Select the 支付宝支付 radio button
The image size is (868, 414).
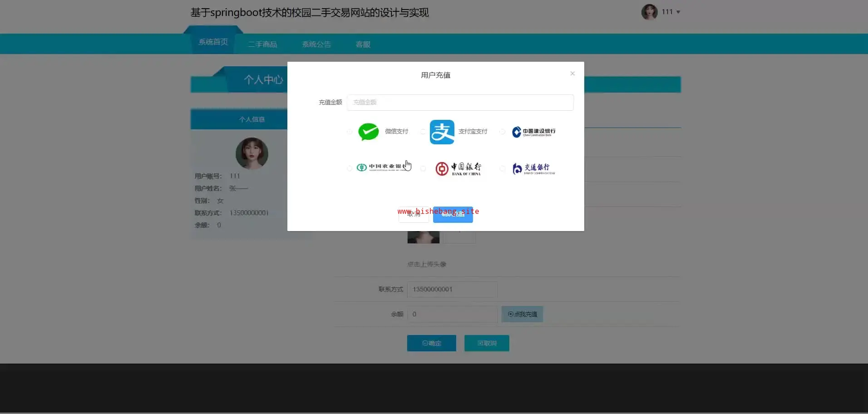tap(423, 132)
